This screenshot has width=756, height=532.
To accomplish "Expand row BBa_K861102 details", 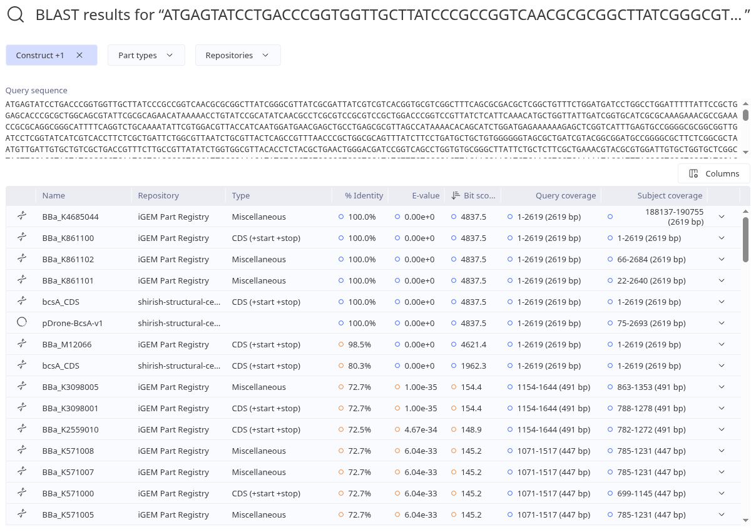I will [x=722, y=259].
